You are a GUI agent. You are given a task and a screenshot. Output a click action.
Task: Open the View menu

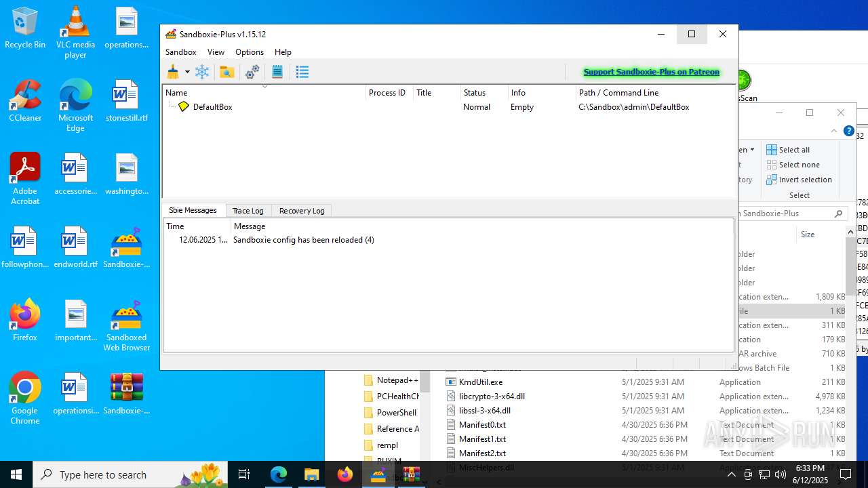pyautogui.click(x=216, y=52)
